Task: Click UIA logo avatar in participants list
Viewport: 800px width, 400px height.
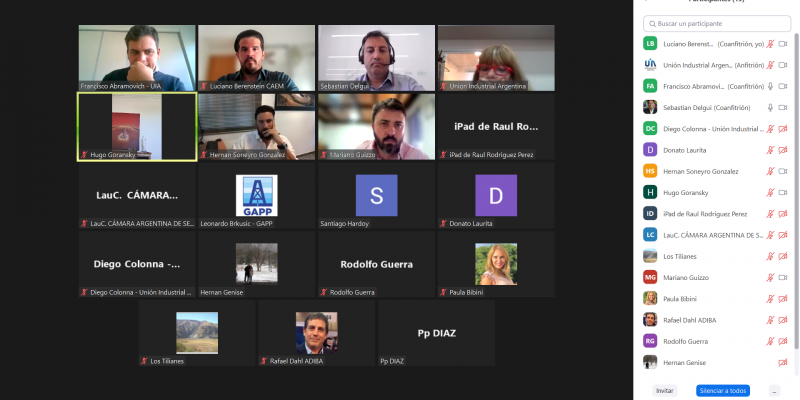Action: 650,65
